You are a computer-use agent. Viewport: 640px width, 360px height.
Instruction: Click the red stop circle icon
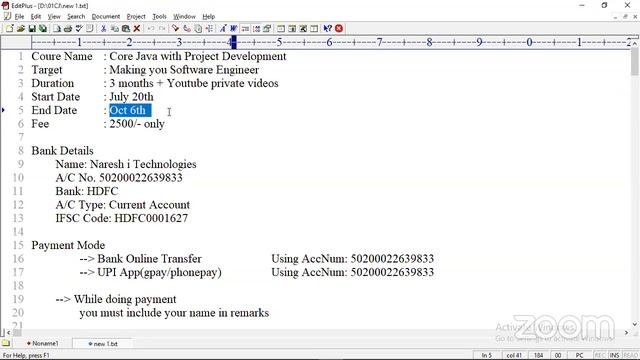click(339, 29)
